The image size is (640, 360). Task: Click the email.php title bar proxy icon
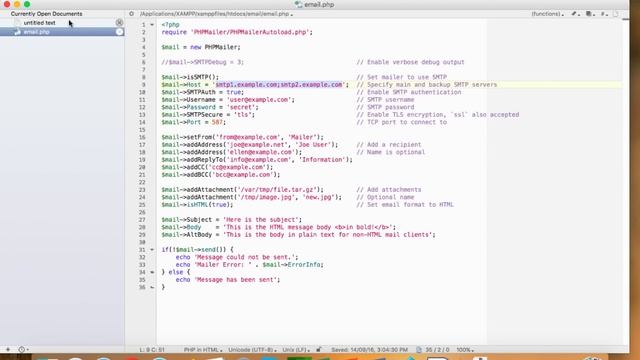point(298,4)
